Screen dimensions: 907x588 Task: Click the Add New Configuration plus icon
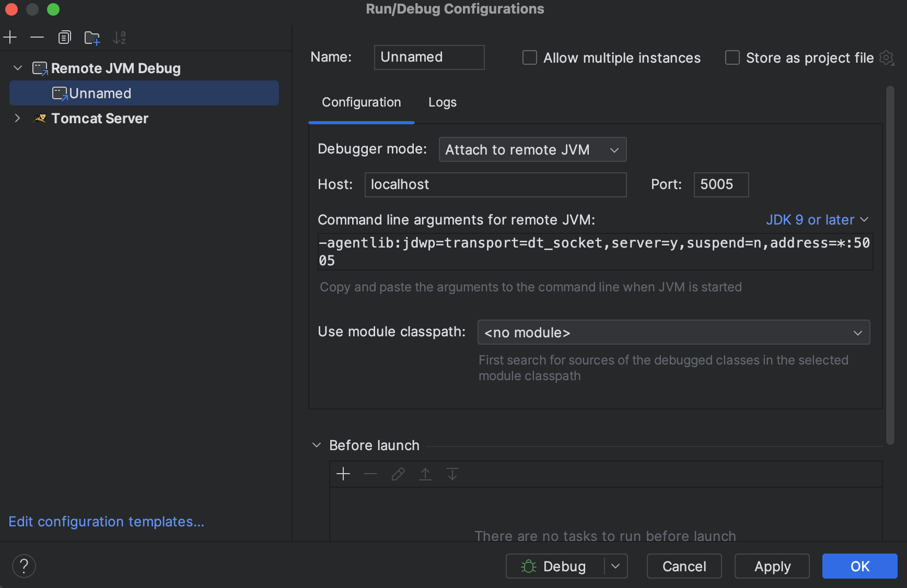10,38
